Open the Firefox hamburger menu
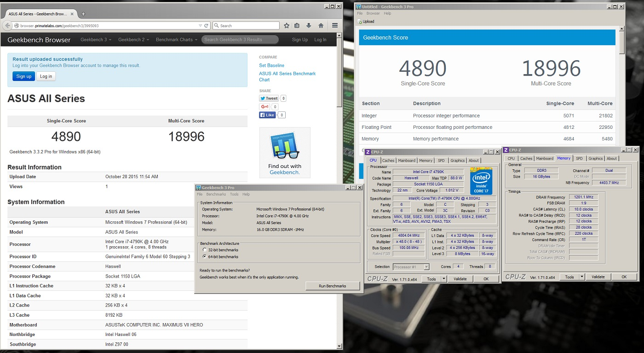Image resolution: width=644 pixels, height=353 pixels. pyautogui.click(x=335, y=26)
